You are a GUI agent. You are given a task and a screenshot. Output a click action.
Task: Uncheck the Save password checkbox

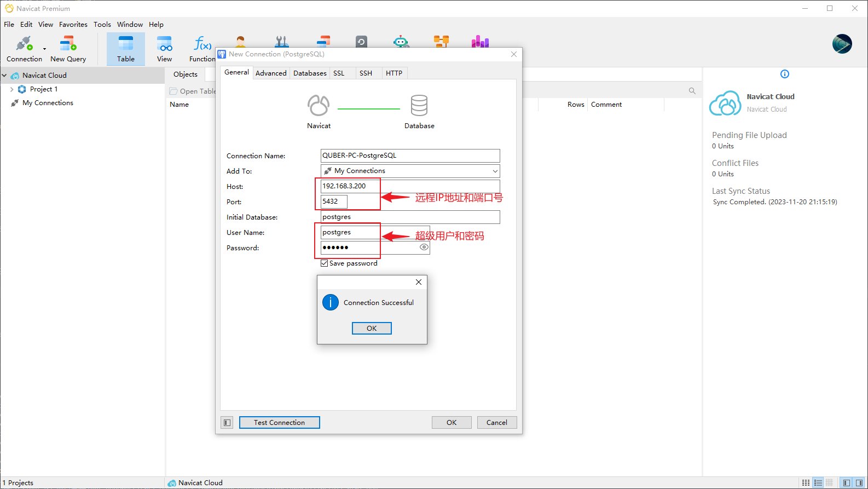tap(325, 263)
